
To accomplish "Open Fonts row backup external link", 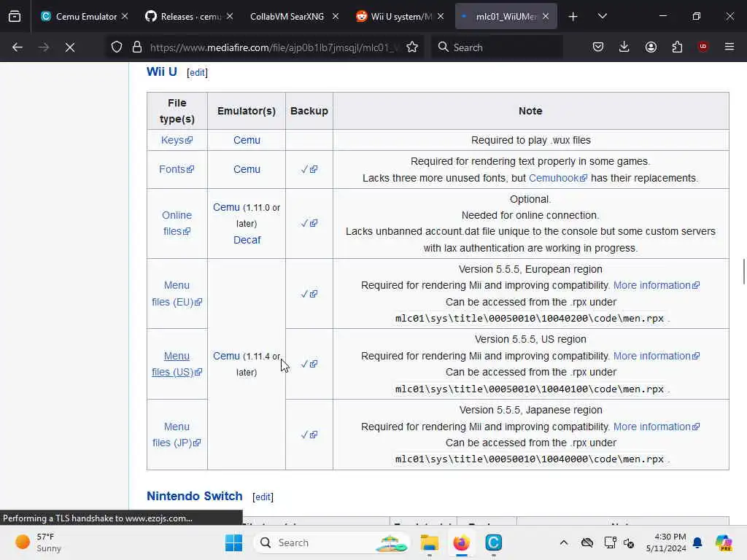I will [309, 169].
